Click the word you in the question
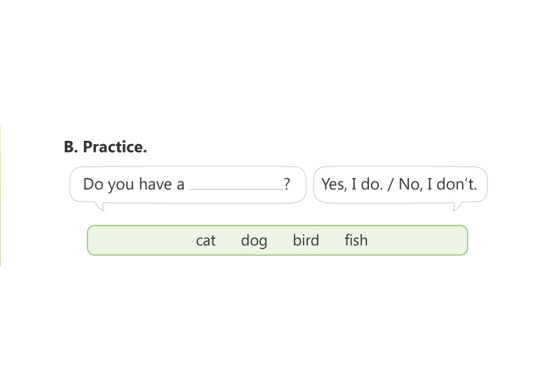Screen dimensions: 559x392 coord(121,184)
